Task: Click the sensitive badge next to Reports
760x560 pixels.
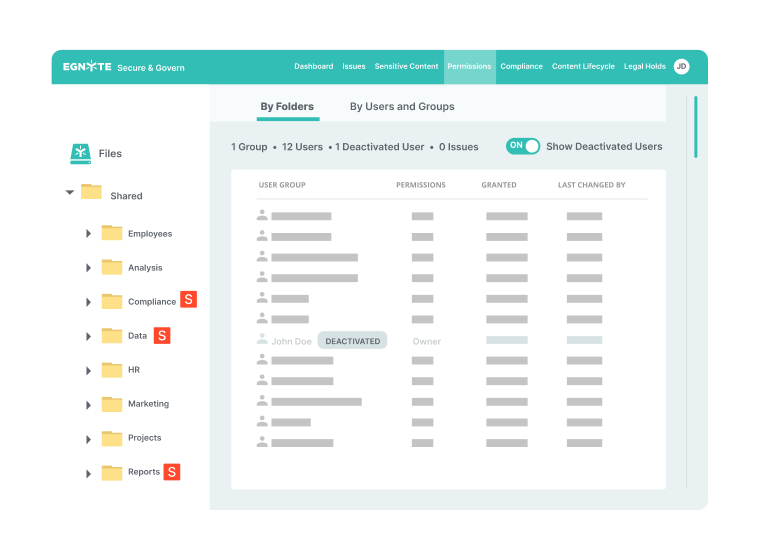Action: 172,472
